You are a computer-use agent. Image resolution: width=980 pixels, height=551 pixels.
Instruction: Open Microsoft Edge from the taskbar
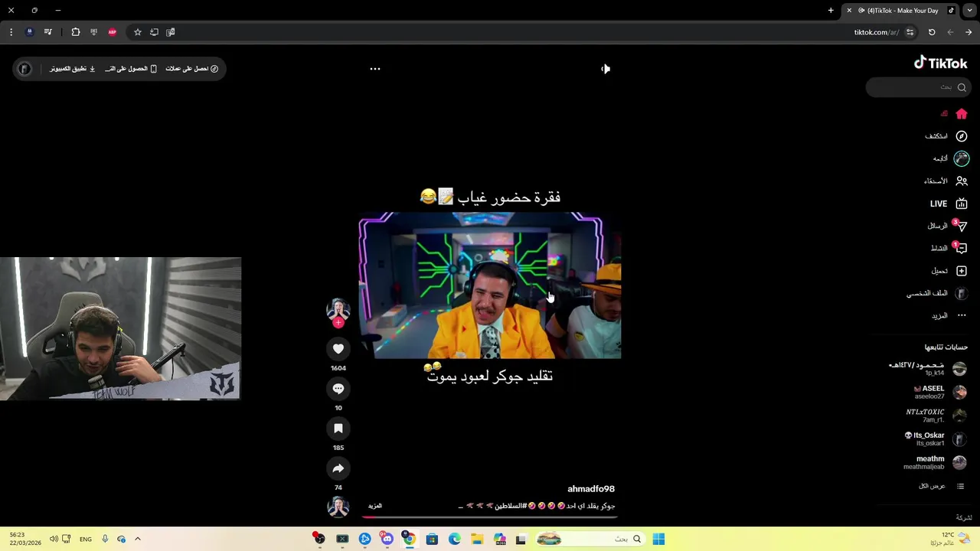tap(455, 540)
